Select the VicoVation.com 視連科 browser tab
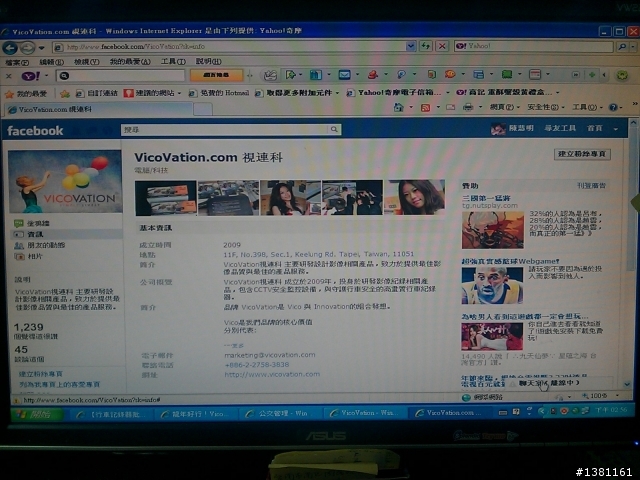 (98, 109)
